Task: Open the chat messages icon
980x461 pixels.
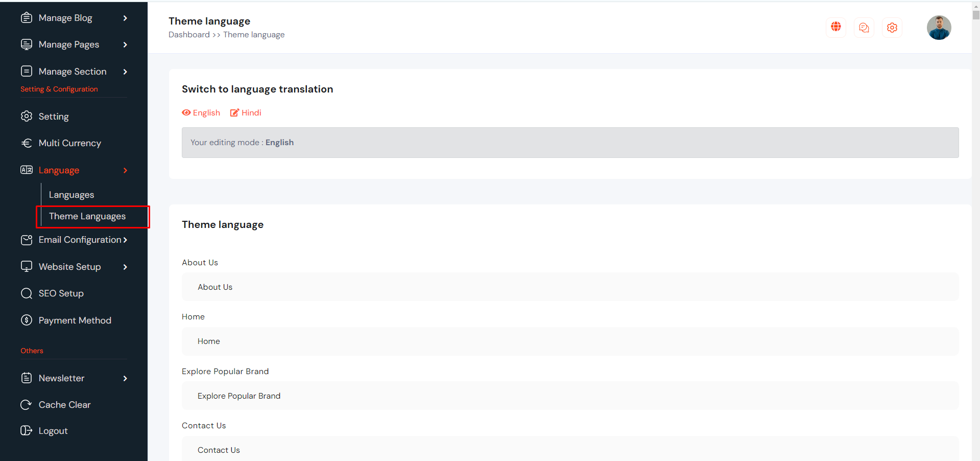Action: (x=864, y=28)
